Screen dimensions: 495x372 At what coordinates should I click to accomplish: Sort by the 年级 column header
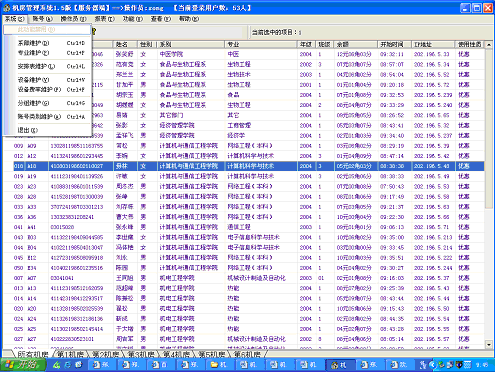[306, 44]
